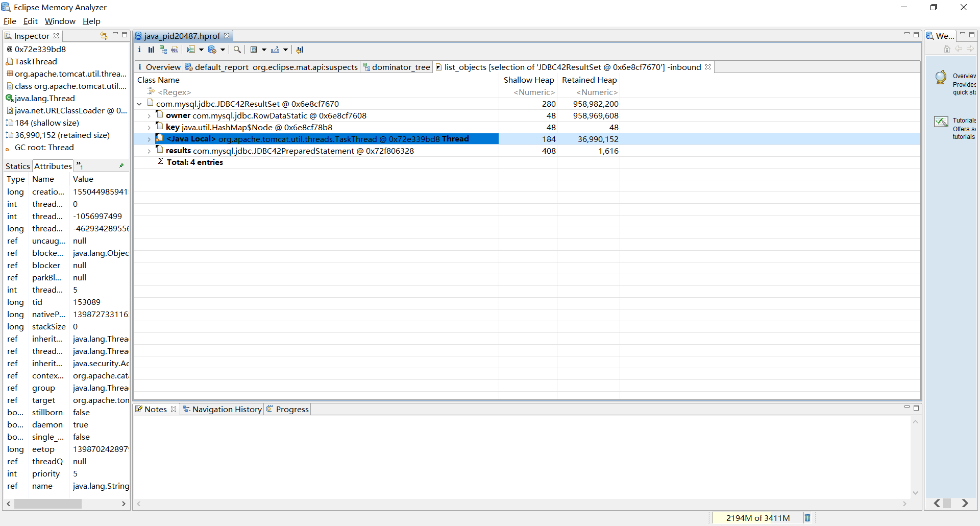The image size is (980, 526).
Task: Click the Class Name regex filter field
Action: click(x=175, y=92)
